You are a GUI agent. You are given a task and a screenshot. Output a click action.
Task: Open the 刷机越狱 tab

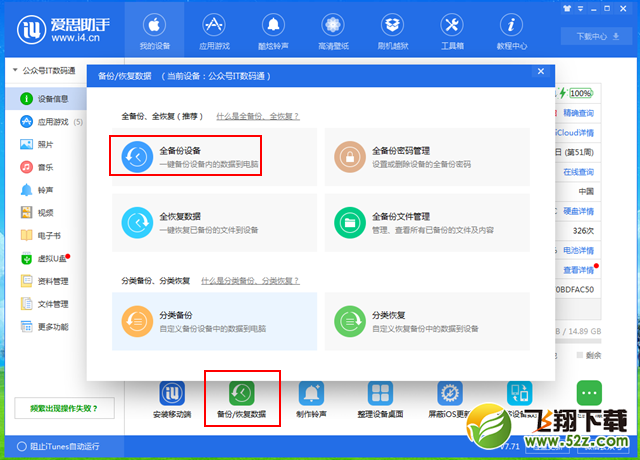click(393, 32)
